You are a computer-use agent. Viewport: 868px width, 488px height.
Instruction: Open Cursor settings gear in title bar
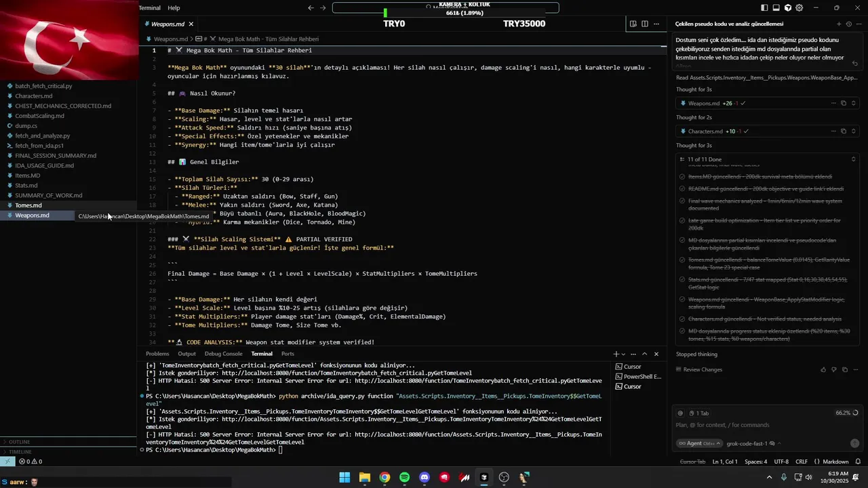[800, 8]
